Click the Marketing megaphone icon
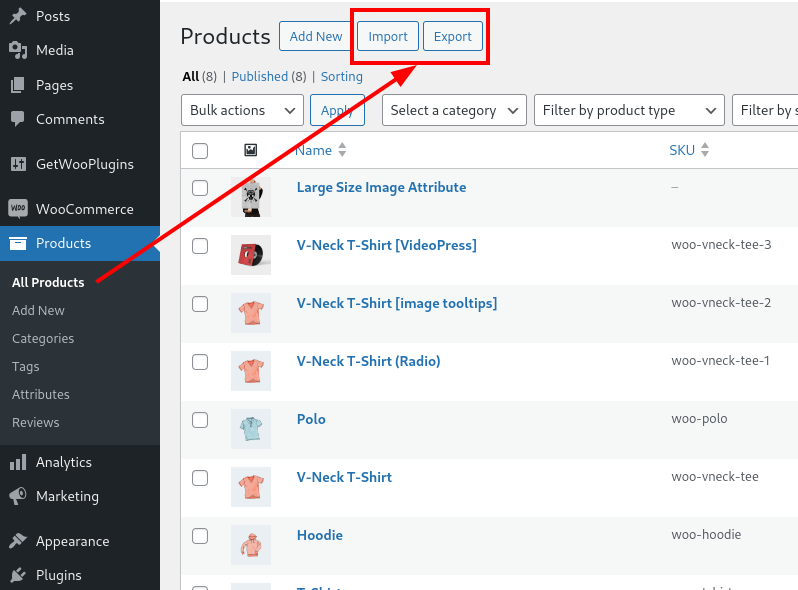This screenshot has width=798, height=590. point(18,496)
